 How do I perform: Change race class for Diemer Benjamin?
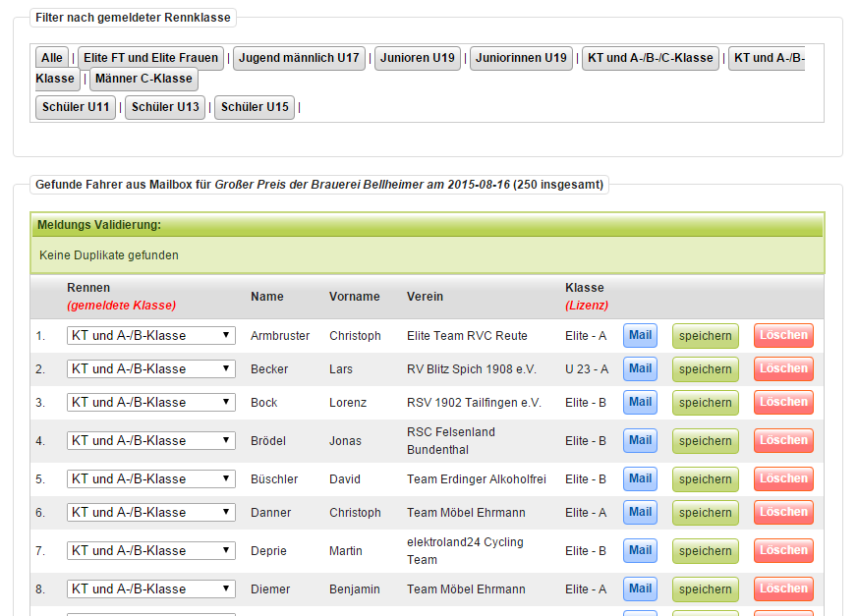click(151, 589)
